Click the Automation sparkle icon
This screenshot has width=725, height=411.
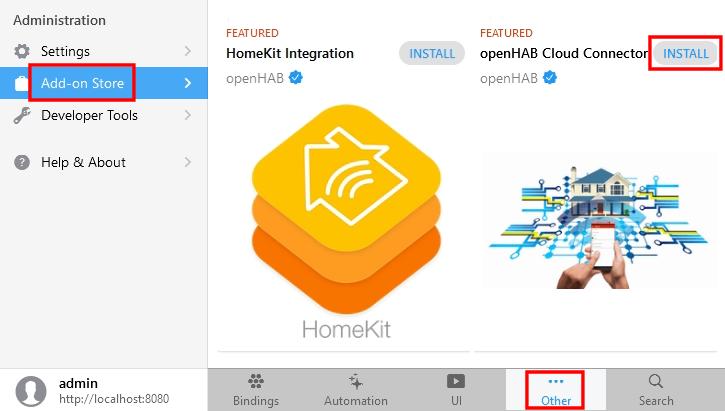pyautogui.click(x=356, y=381)
